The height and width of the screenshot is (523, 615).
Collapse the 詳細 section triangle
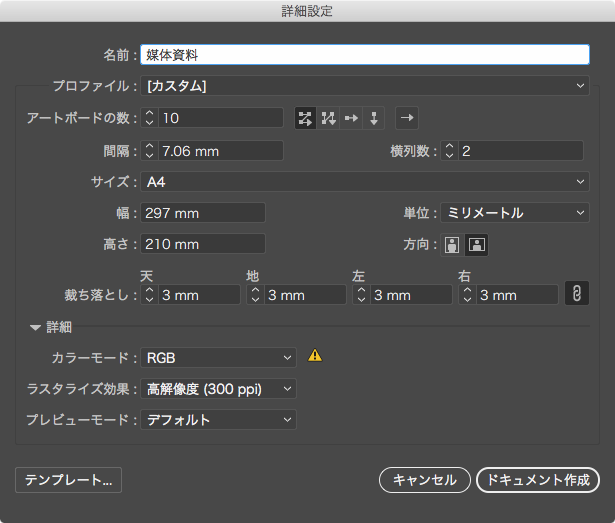(36, 327)
